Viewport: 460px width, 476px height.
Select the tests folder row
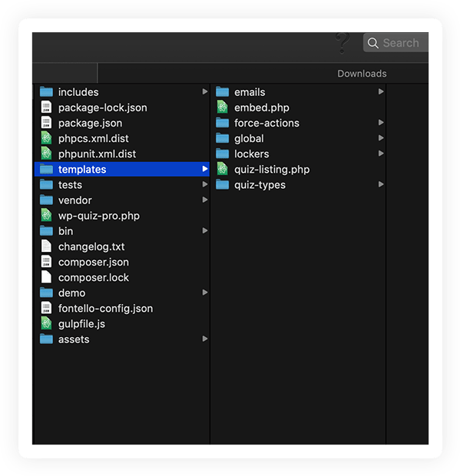122,184
